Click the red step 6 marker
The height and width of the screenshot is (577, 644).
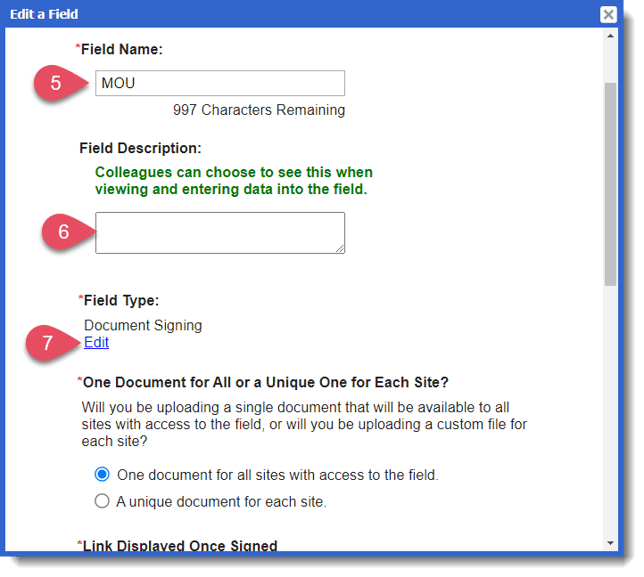click(64, 232)
